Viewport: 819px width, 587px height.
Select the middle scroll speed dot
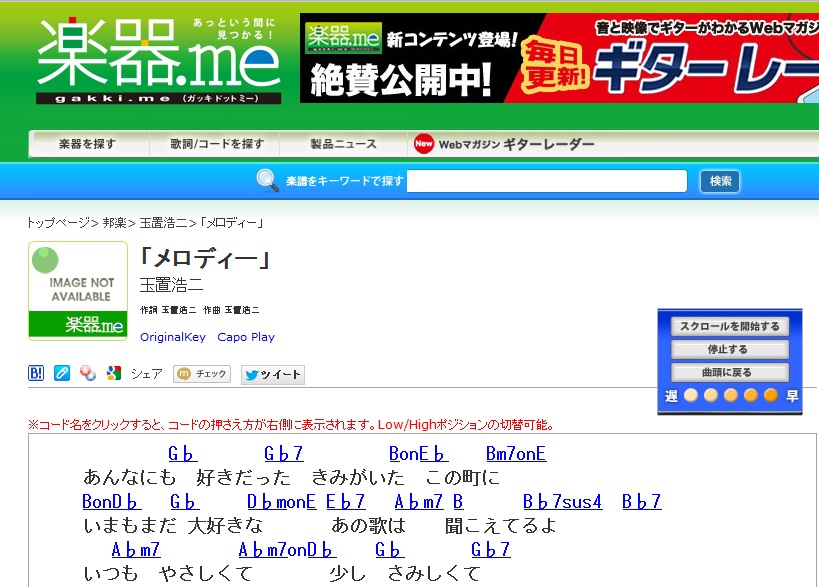coord(730,396)
